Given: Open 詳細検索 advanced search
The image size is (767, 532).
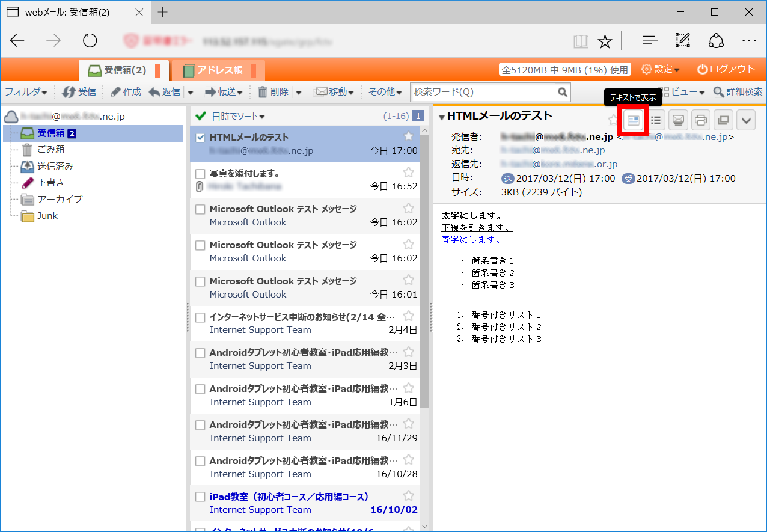Looking at the screenshot, I should click(x=738, y=92).
